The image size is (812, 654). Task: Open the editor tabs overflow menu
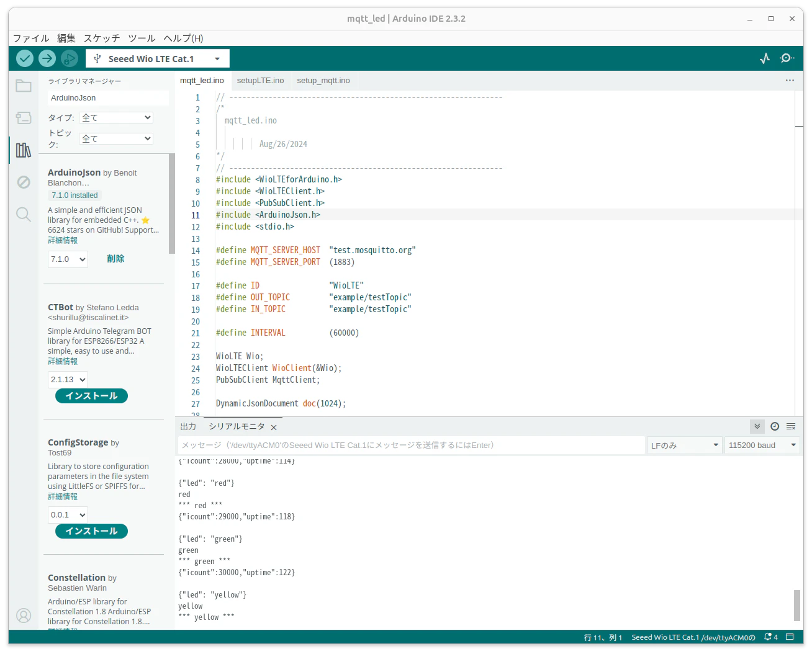point(790,80)
